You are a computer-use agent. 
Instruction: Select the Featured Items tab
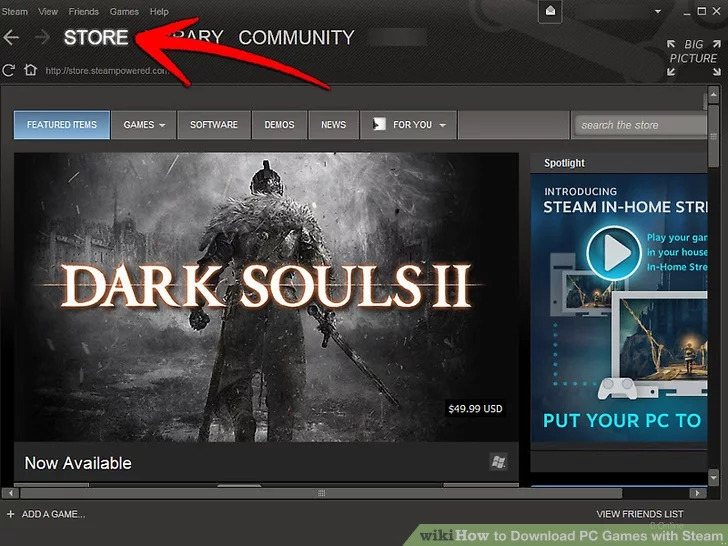[62, 124]
